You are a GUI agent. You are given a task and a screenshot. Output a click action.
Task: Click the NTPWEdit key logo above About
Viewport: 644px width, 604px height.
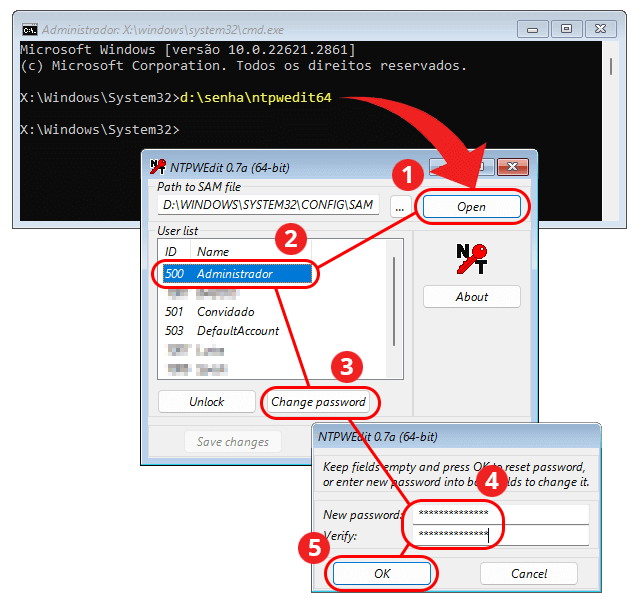tap(472, 259)
